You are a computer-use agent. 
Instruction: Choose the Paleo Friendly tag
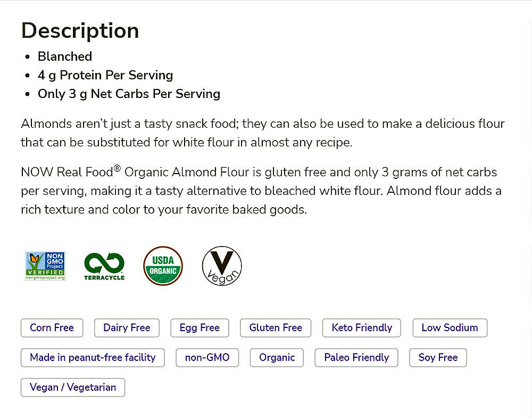[x=356, y=357]
